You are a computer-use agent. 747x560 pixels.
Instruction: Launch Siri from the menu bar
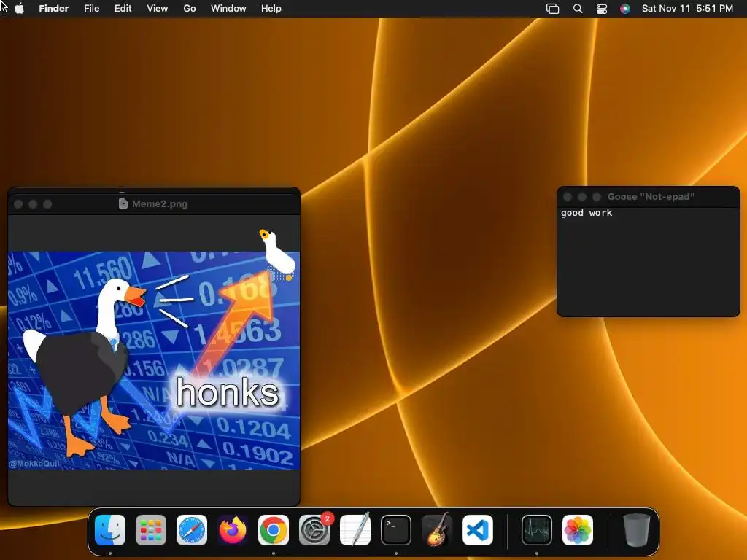625,9
